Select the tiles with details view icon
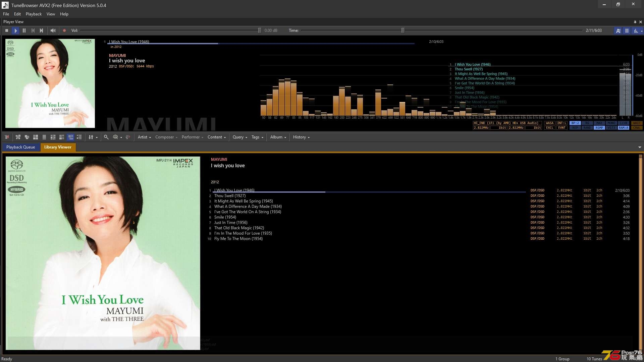644x362 pixels. coord(62,137)
